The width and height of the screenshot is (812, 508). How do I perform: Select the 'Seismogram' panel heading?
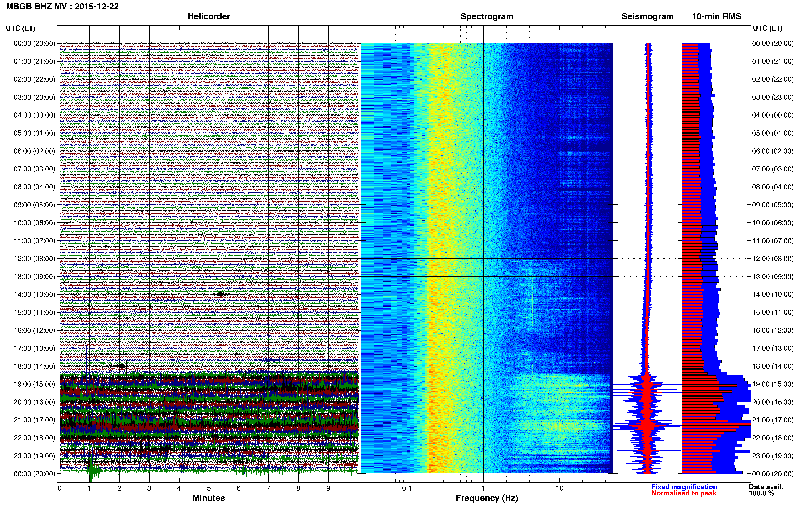coord(648,16)
